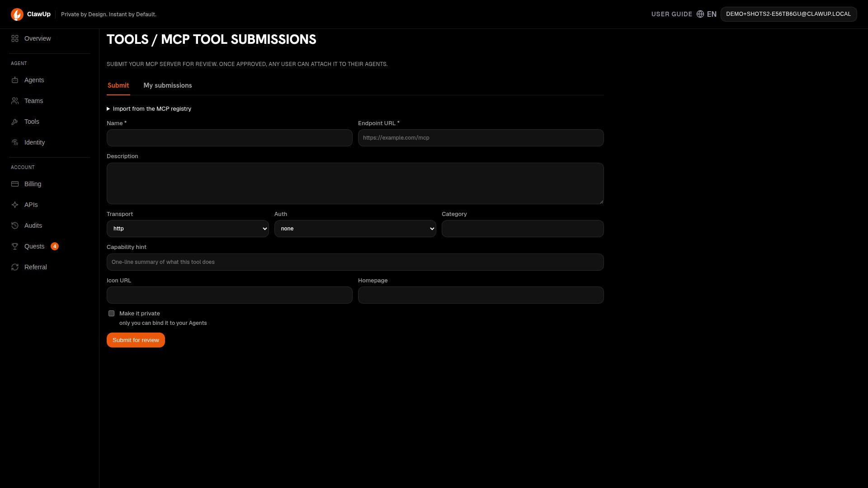Click the Referral refresh icon
Viewport: 868px width, 488px height.
(15, 267)
